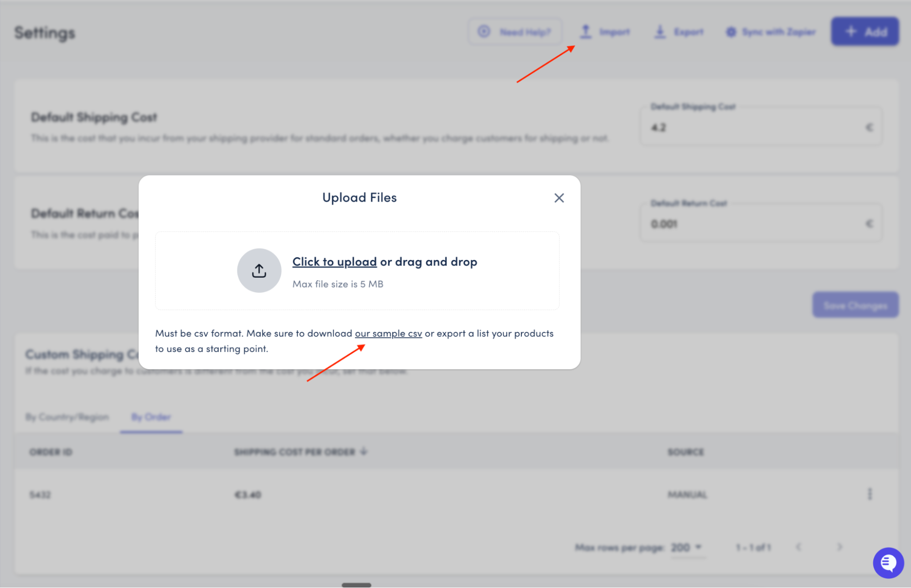Switch to the By Country/Region tab
This screenshot has width=911, height=588.
(x=67, y=417)
